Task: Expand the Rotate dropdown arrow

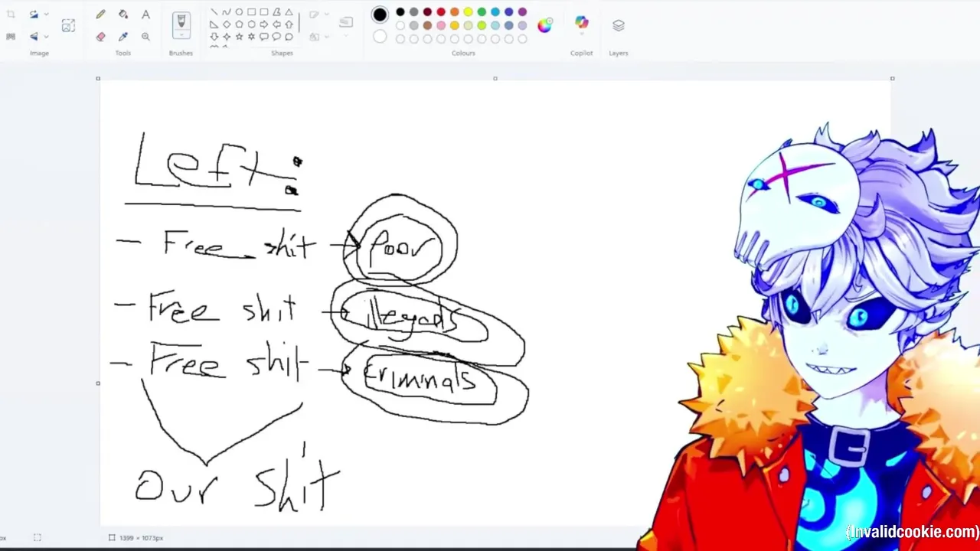Action: pos(46,15)
